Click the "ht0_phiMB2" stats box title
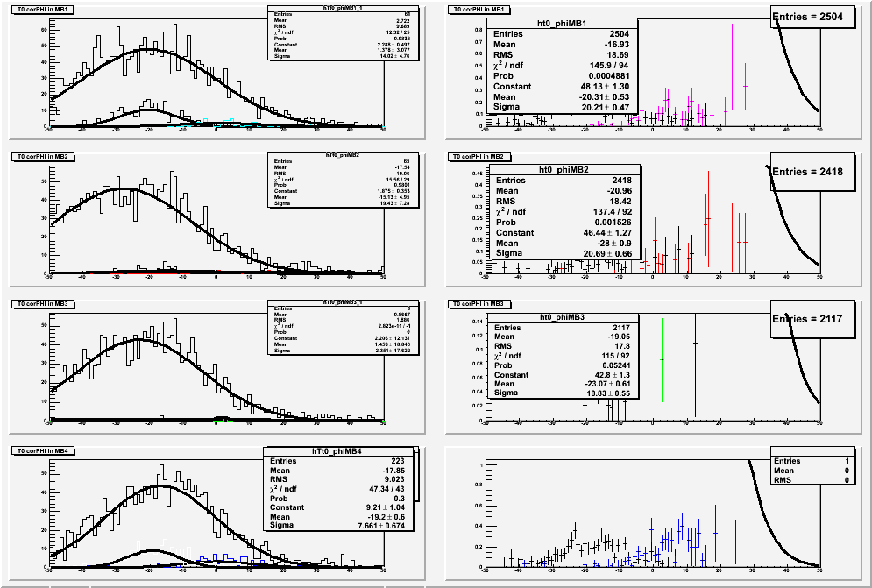 [564, 170]
